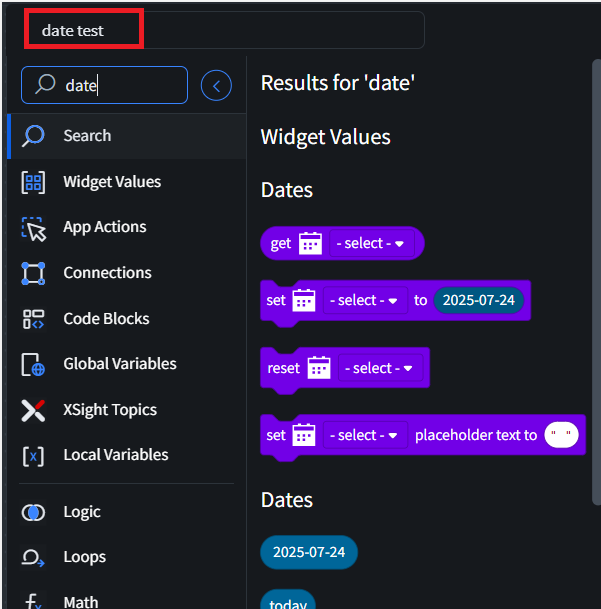Click the 'today' date block

coord(288,602)
